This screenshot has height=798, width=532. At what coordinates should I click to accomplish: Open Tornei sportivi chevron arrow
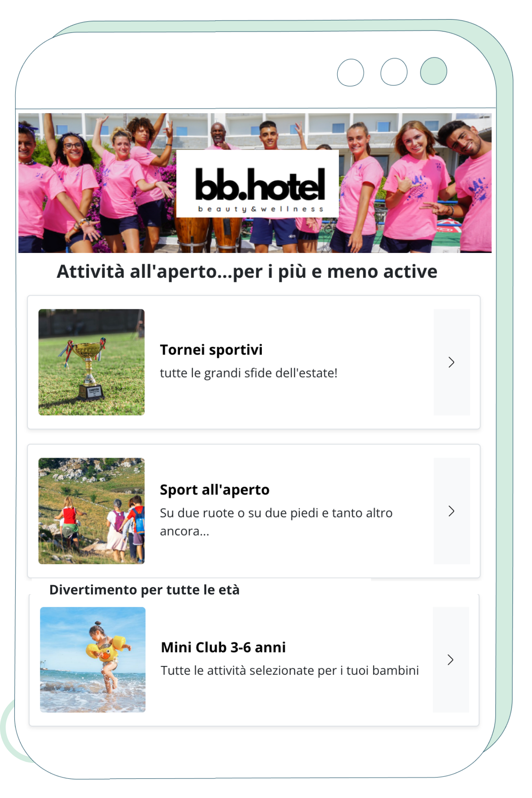[451, 362]
